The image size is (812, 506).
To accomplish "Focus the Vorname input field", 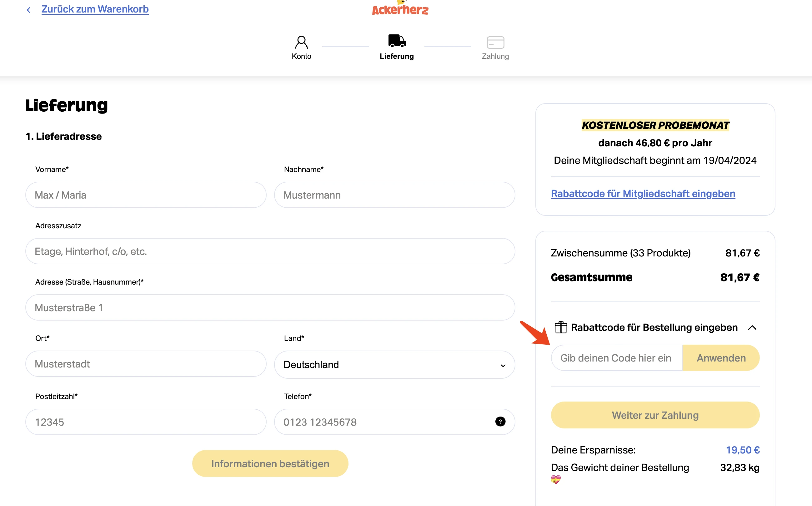I will tap(146, 195).
